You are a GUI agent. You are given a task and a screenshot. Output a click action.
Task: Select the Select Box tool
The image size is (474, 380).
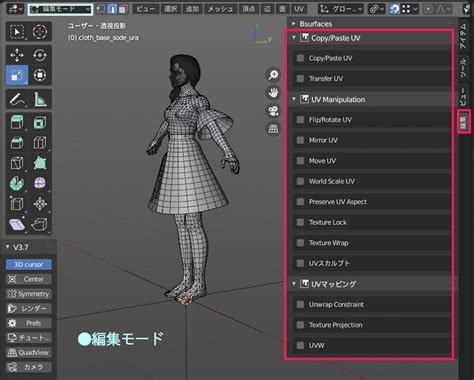click(17, 32)
